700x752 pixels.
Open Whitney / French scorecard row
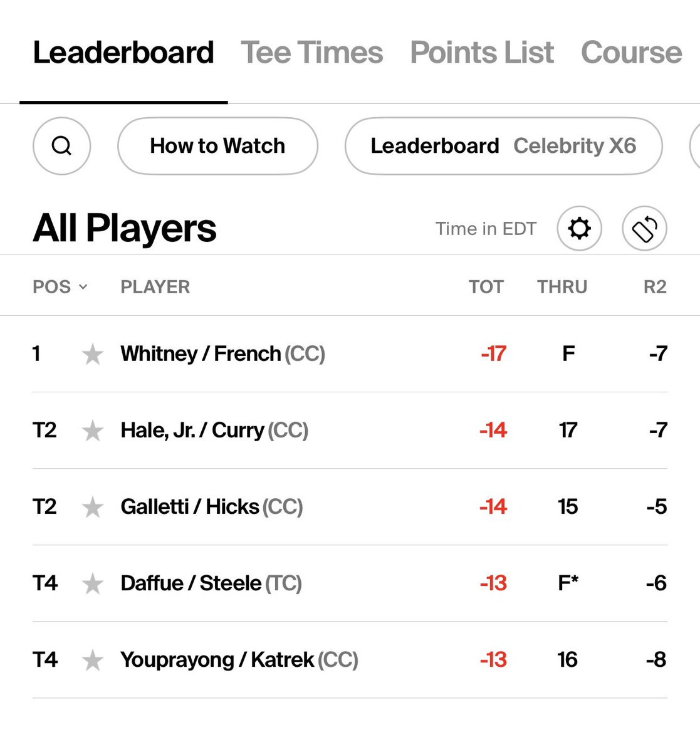(x=350, y=354)
